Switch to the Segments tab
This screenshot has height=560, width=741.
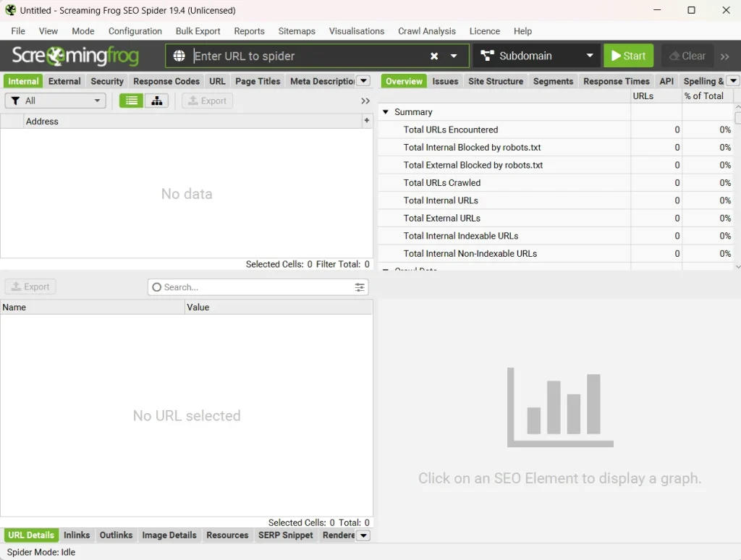coord(553,81)
